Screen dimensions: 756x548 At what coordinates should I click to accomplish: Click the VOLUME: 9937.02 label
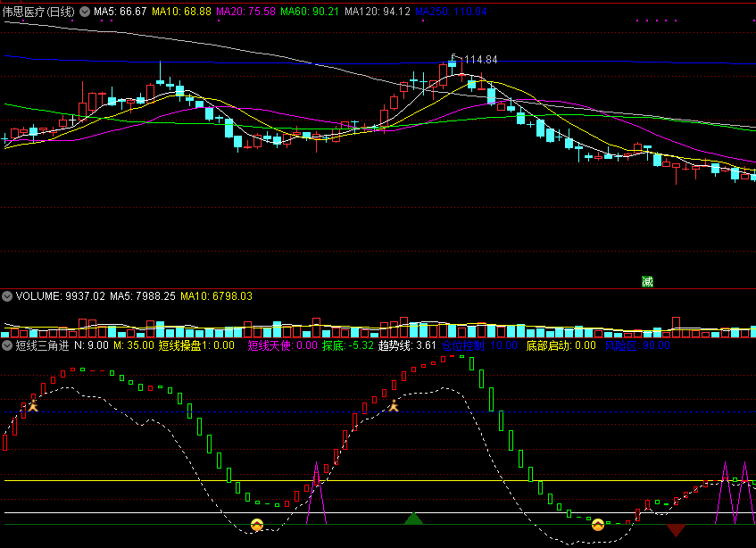pyautogui.click(x=61, y=296)
